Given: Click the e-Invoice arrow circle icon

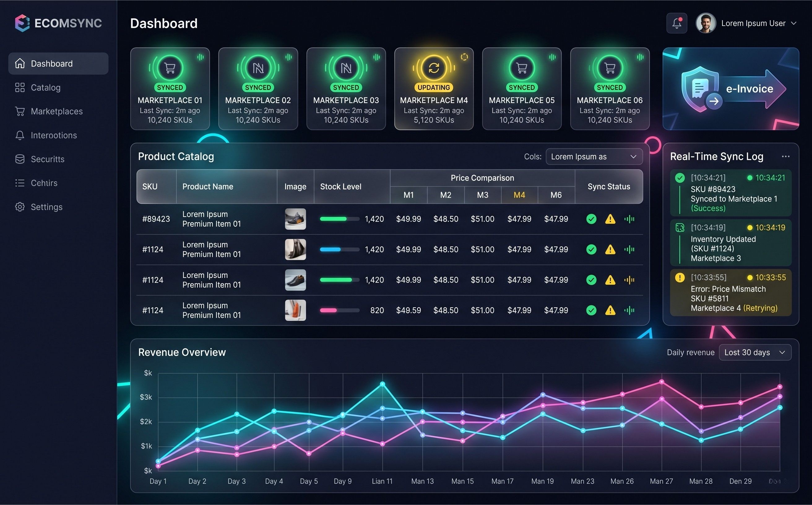Looking at the screenshot, I should 714,101.
